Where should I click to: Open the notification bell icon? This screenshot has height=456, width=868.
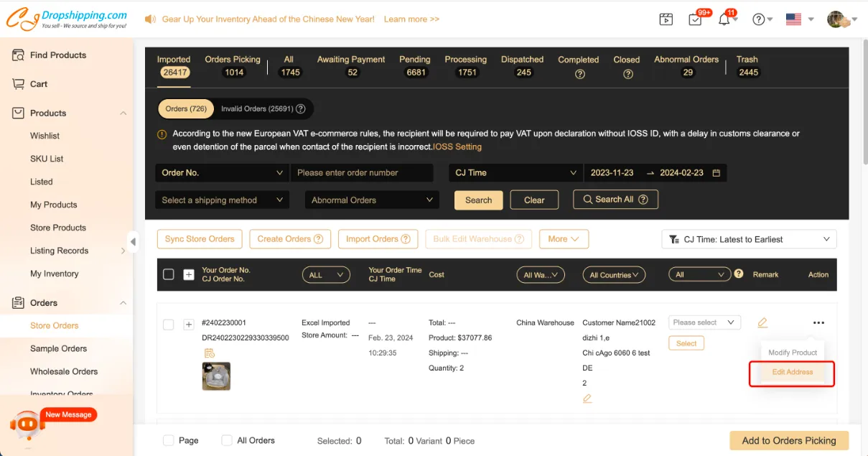coord(724,20)
